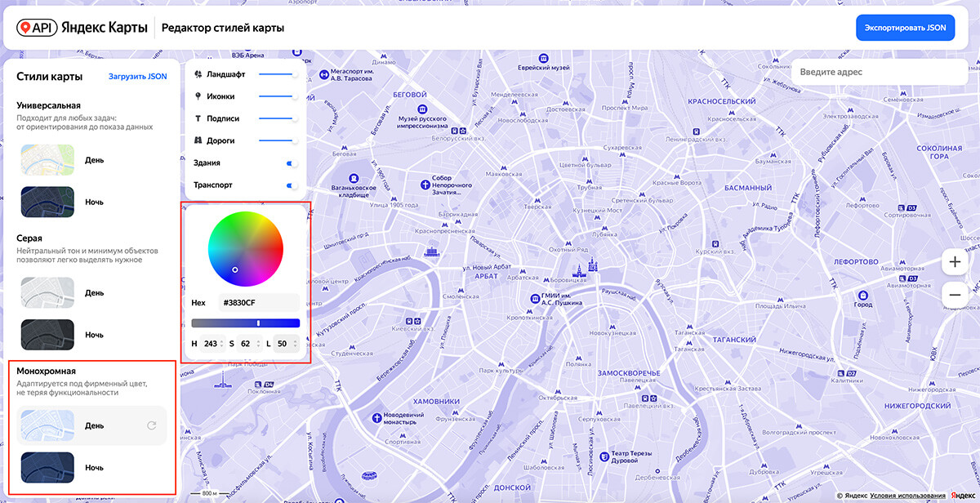
Task: Zoom in the map with plus button
Action: 955,263
